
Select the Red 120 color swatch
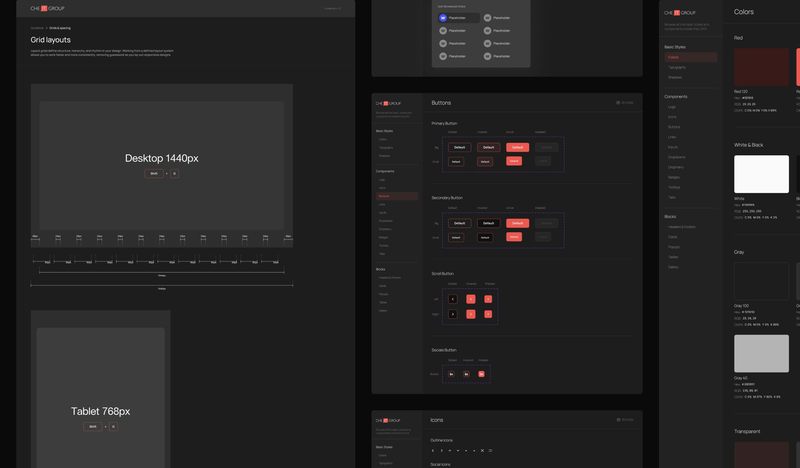click(761, 67)
